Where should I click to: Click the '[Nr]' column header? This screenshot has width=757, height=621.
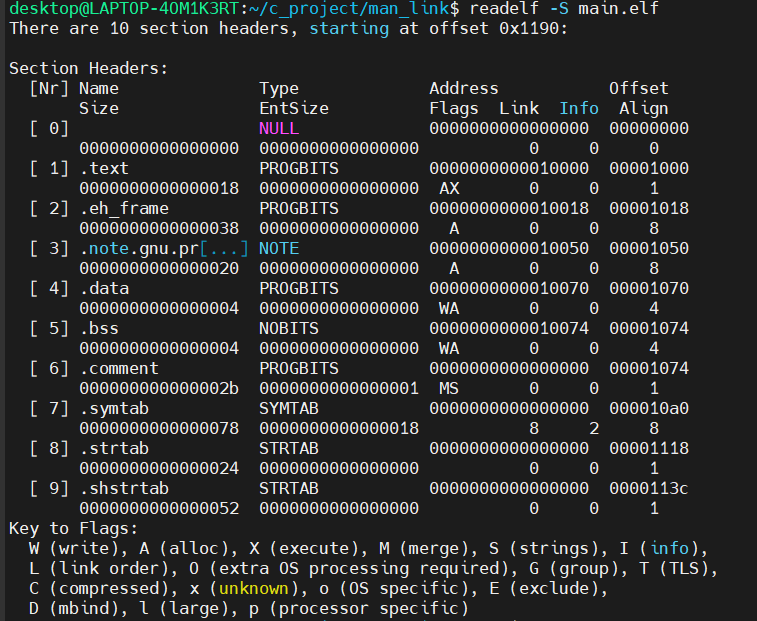click(x=49, y=88)
